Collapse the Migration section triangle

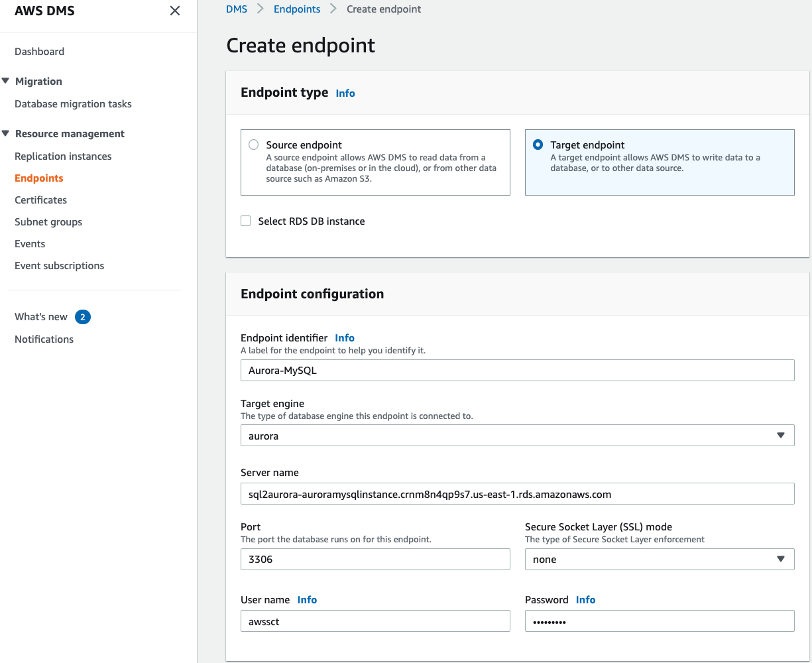pos(6,81)
